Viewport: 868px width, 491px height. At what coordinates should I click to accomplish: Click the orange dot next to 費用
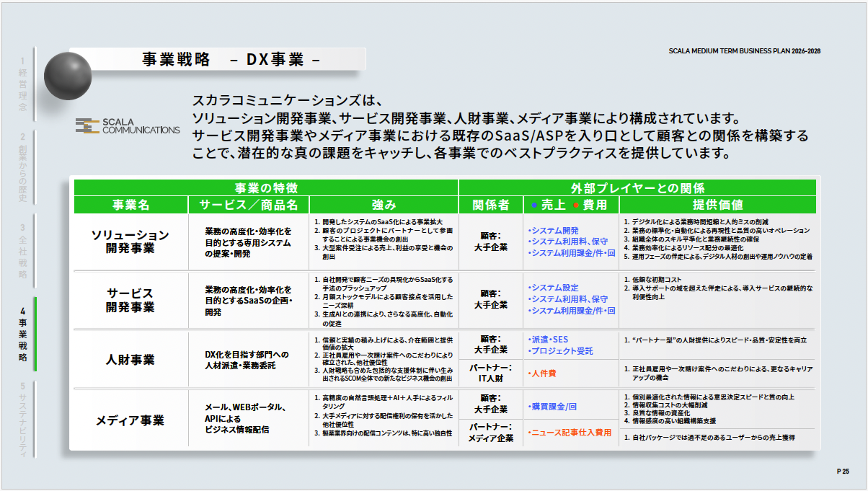575,205
